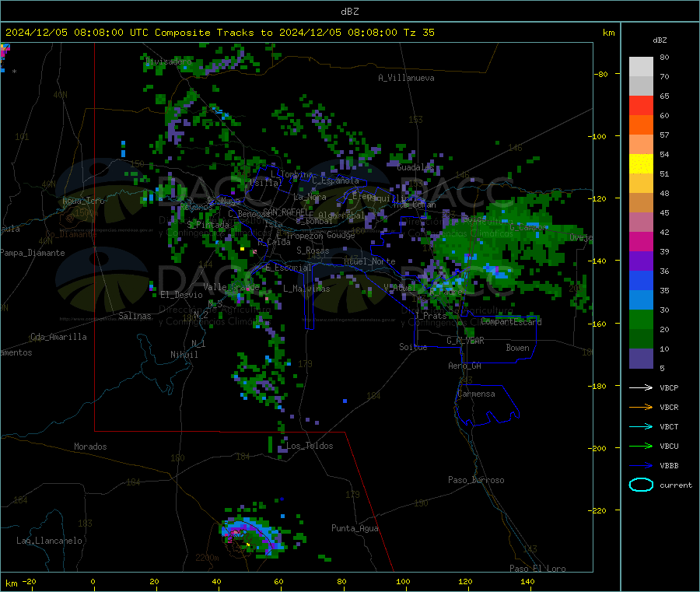Viewport: 700px width, 592px height.
Task: Click the -20 tick on bottom axis
Action: click(30, 582)
